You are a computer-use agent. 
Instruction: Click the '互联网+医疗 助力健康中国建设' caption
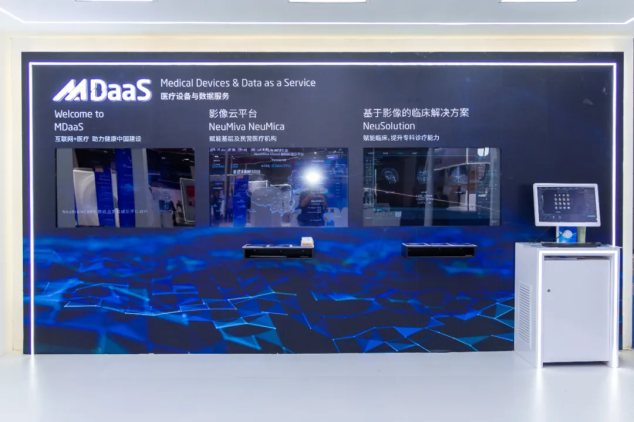[x=98, y=139]
